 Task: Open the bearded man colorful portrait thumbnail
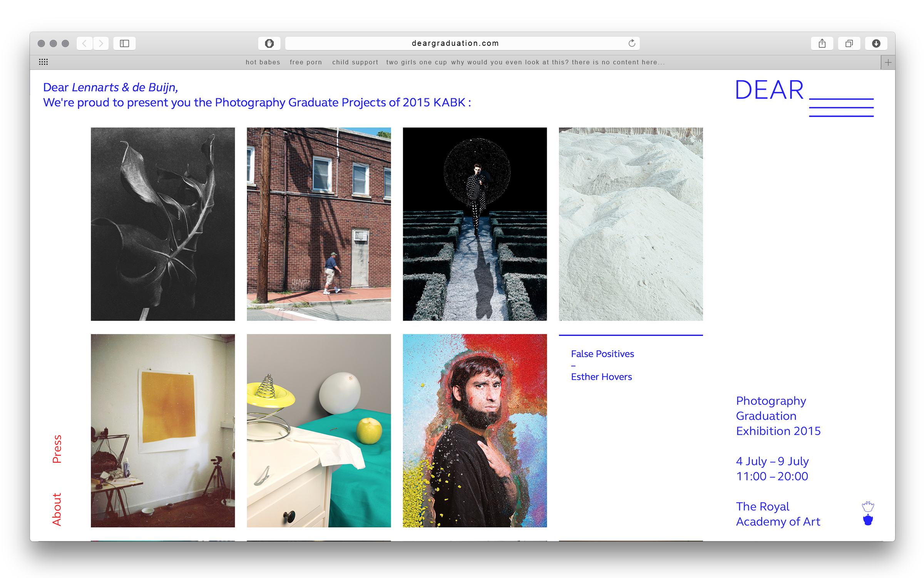pyautogui.click(x=475, y=430)
